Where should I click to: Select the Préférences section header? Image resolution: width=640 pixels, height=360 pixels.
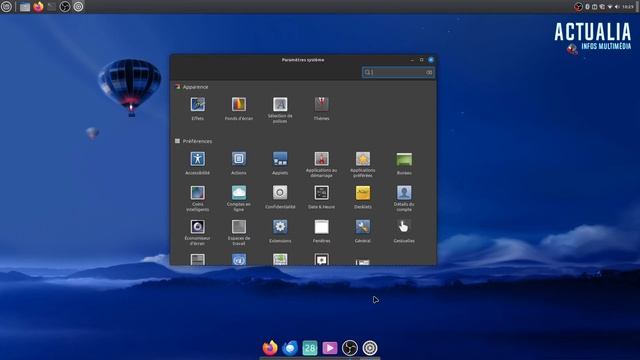tap(197, 141)
